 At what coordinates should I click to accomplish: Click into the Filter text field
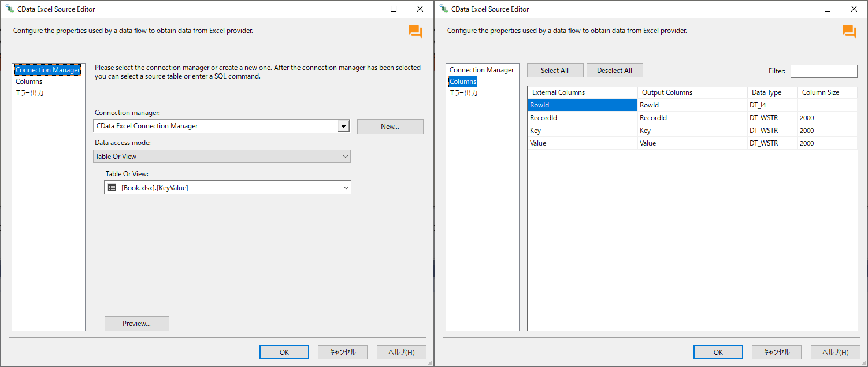[x=824, y=71]
